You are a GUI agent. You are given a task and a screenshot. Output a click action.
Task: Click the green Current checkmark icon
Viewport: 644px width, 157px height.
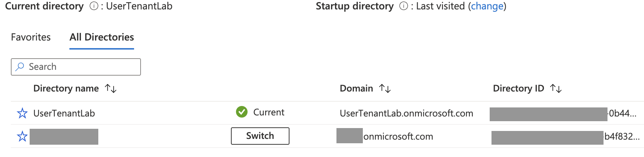[x=242, y=112]
